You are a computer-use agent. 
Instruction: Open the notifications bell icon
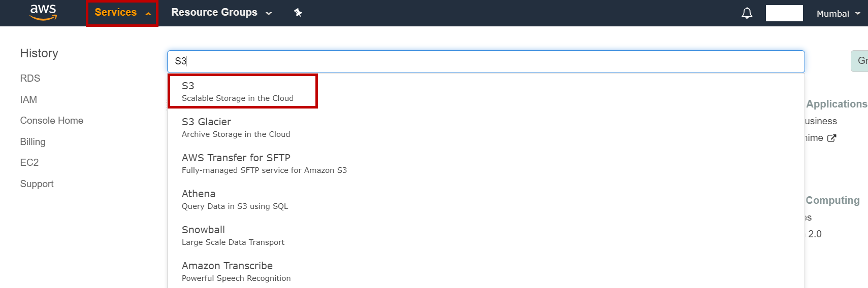point(747,13)
